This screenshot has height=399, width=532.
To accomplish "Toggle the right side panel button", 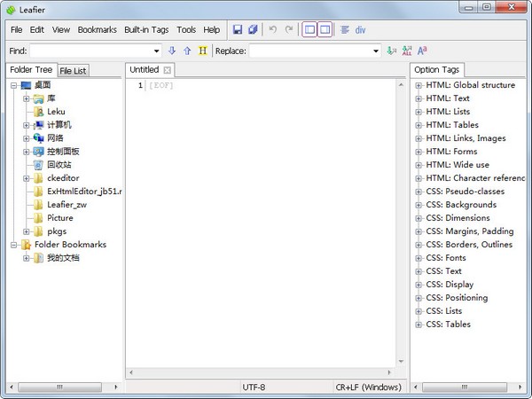I will coord(325,30).
